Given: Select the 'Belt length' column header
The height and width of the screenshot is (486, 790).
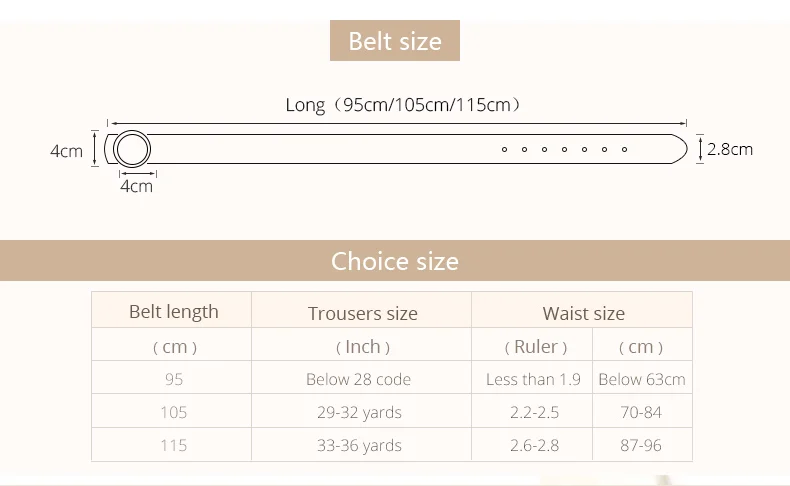Looking at the screenshot, I should (173, 311).
